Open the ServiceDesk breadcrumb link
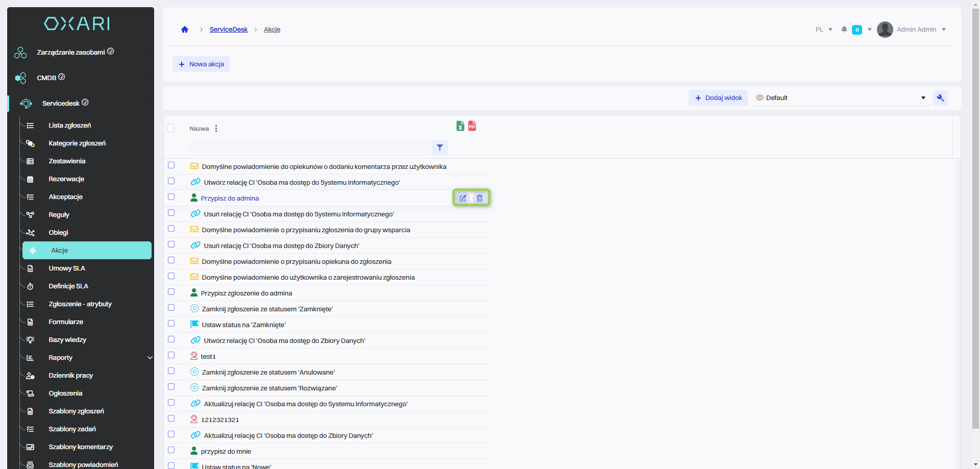The image size is (980, 469). click(228, 30)
